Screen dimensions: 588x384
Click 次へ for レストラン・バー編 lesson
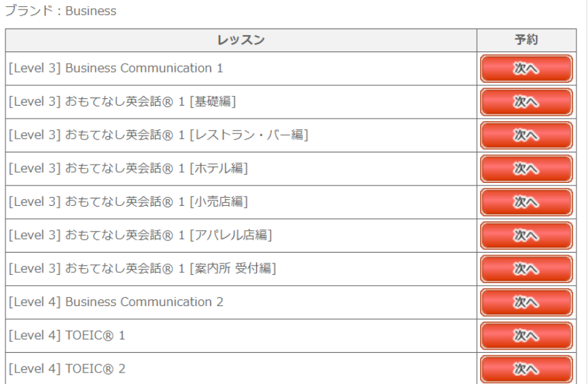click(526, 135)
